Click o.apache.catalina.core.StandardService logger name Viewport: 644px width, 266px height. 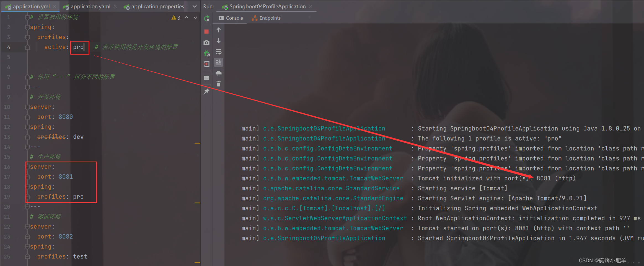coord(331,188)
